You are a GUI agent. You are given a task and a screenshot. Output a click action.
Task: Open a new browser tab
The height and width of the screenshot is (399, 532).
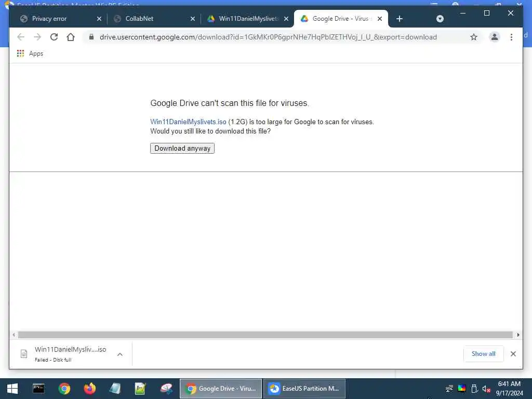(400, 19)
